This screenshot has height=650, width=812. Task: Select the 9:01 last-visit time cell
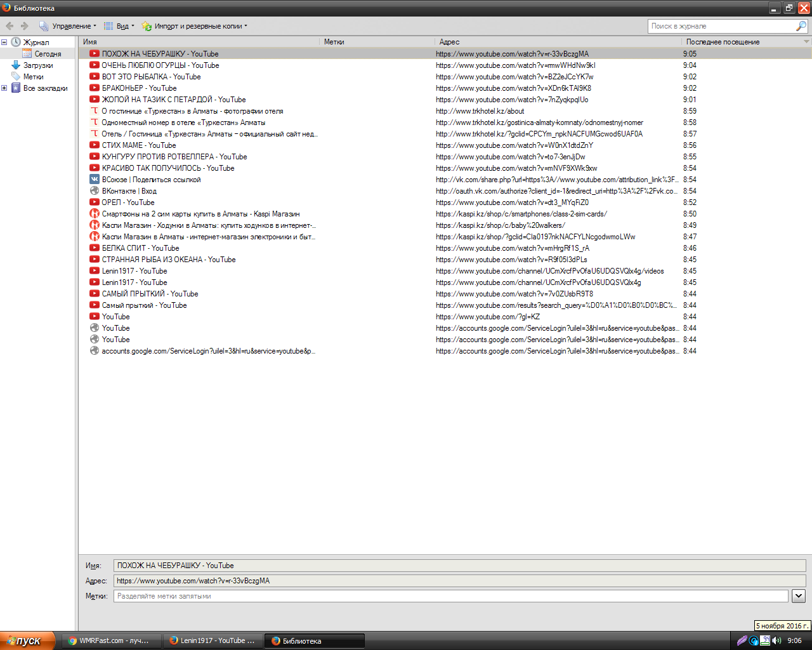[690, 100]
